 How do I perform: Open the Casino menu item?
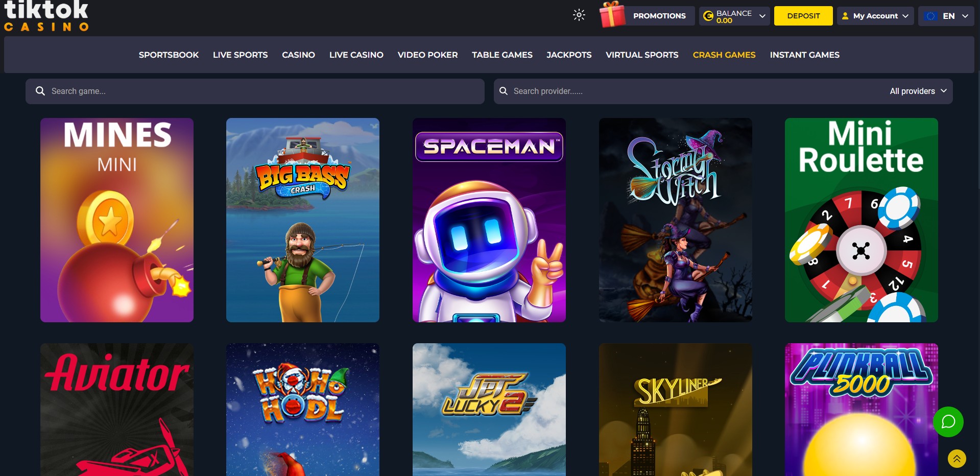point(298,55)
